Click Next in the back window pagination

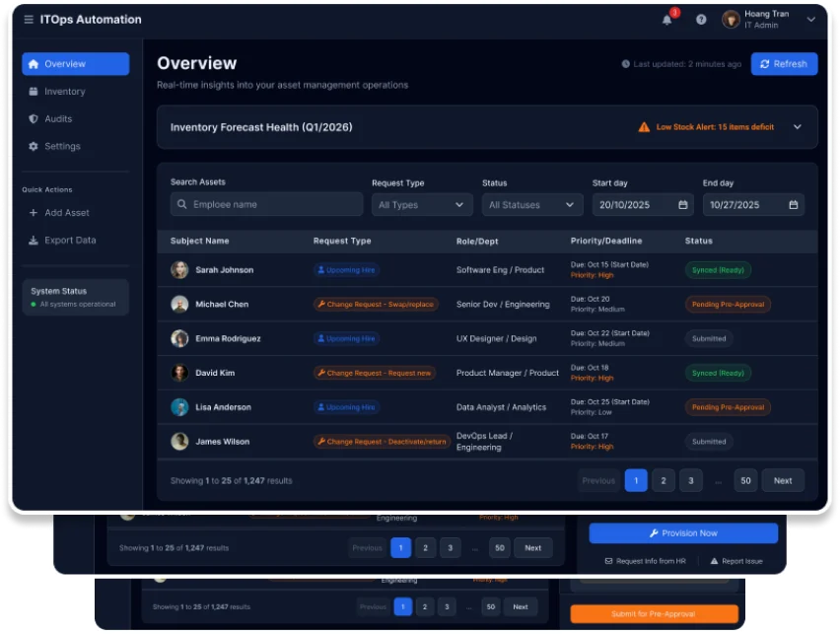tap(521, 606)
